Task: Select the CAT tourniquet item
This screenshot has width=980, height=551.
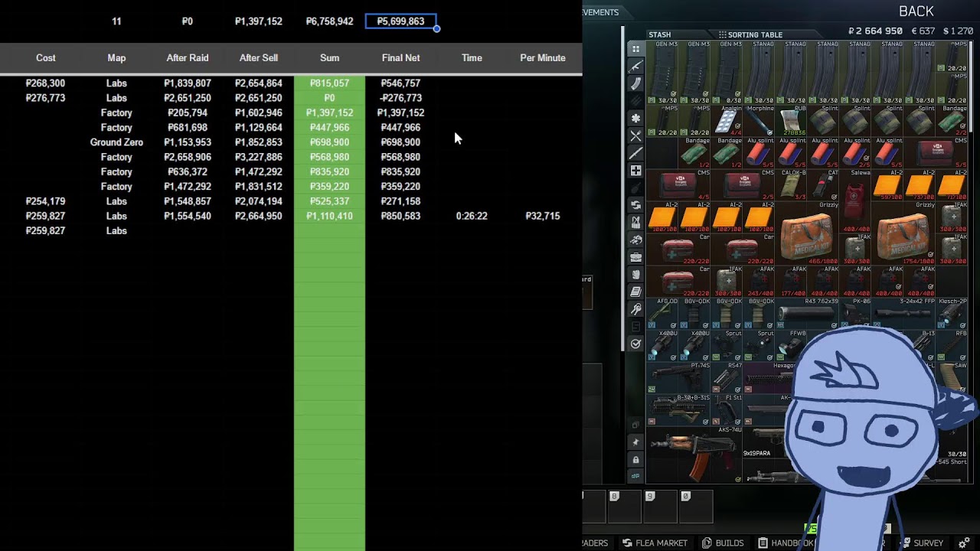Action: point(823,185)
